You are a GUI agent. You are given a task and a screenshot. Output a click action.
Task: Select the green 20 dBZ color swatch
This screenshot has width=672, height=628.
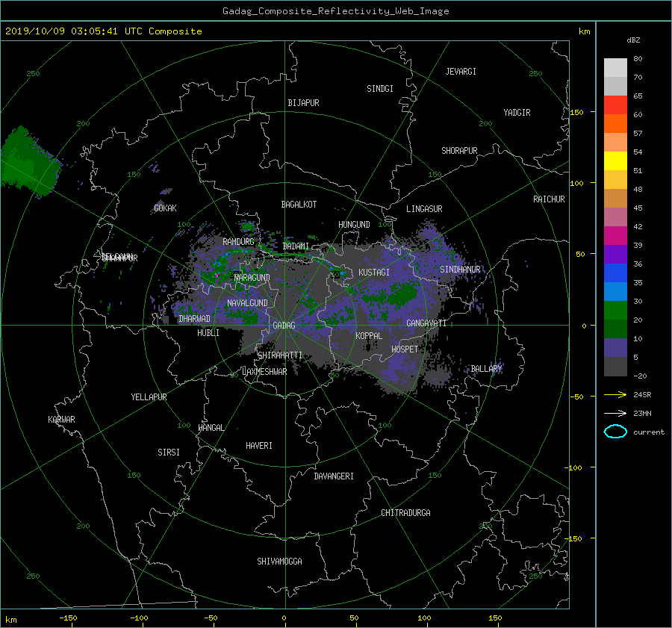(615, 310)
